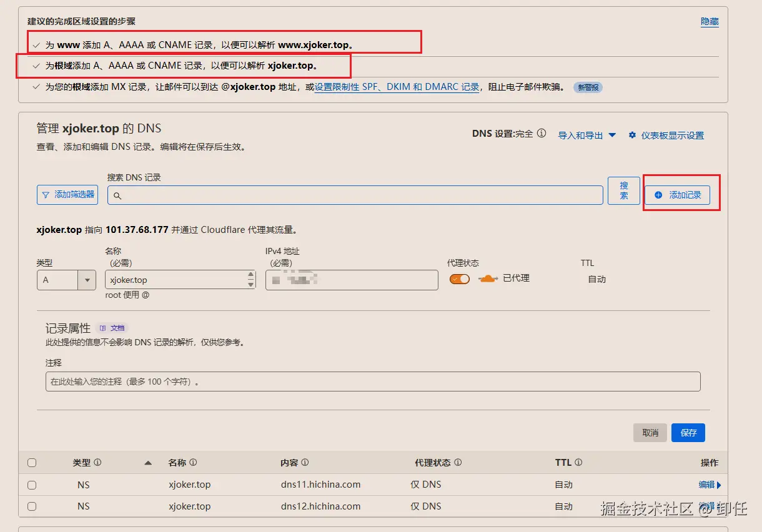The image size is (762, 532).
Task: Focus the 搜索 DNS 记录 input field
Action: click(355, 195)
